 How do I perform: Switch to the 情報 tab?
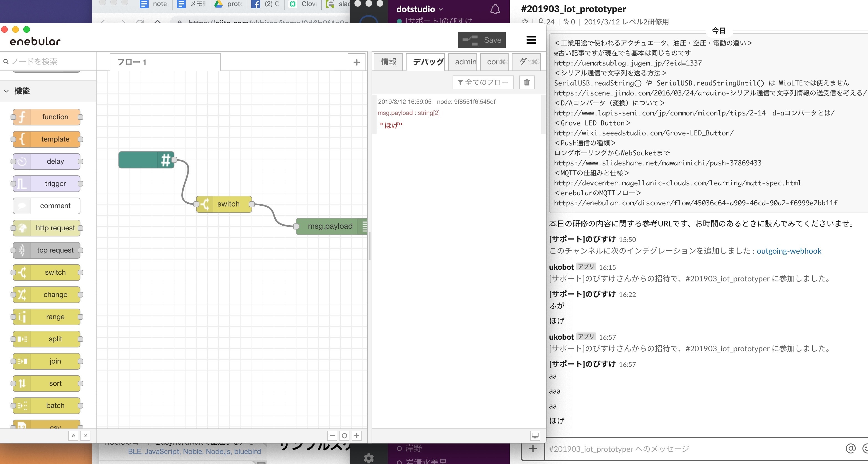coord(388,62)
